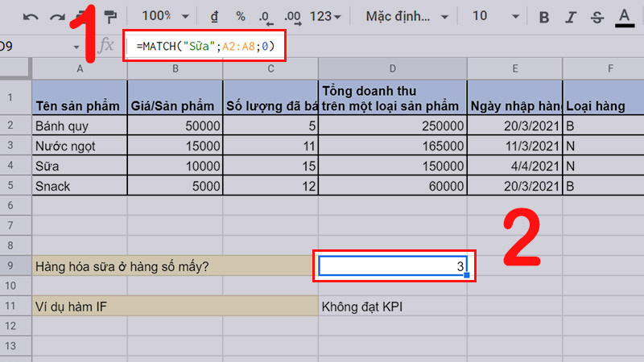Apply percent format with % icon
The height and width of the screenshot is (362, 644).
[241, 16]
